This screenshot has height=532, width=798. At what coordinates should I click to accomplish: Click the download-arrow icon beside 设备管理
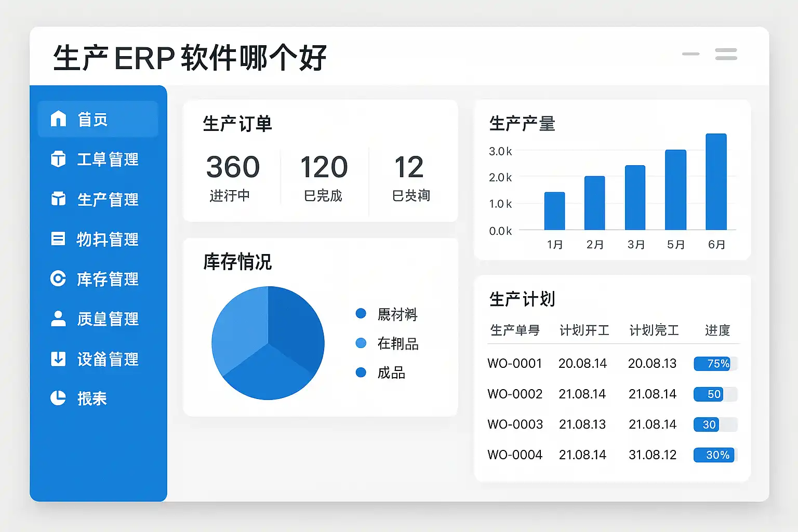[x=58, y=358]
